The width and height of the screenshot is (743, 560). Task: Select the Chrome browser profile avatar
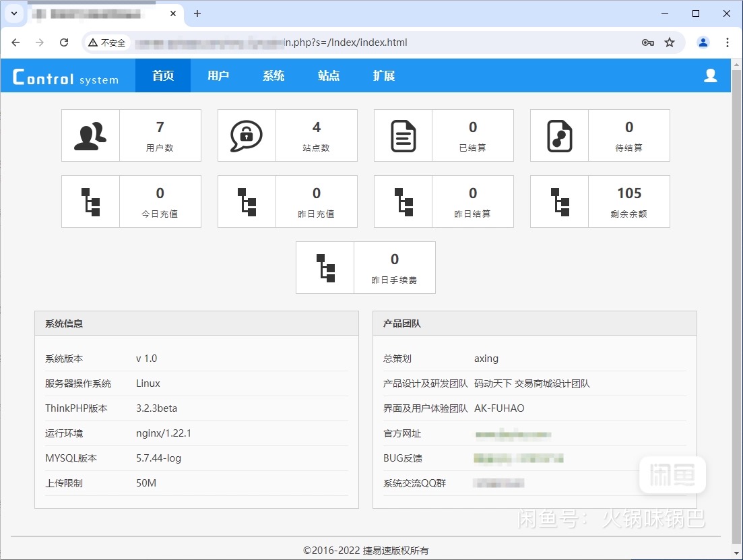click(x=703, y=42)
